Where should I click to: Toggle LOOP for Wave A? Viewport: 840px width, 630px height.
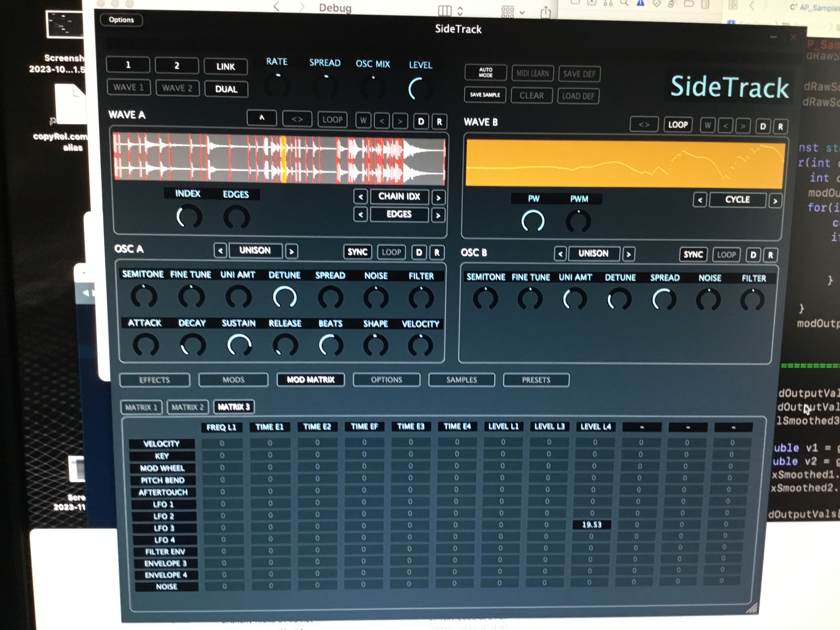point(332,120)
